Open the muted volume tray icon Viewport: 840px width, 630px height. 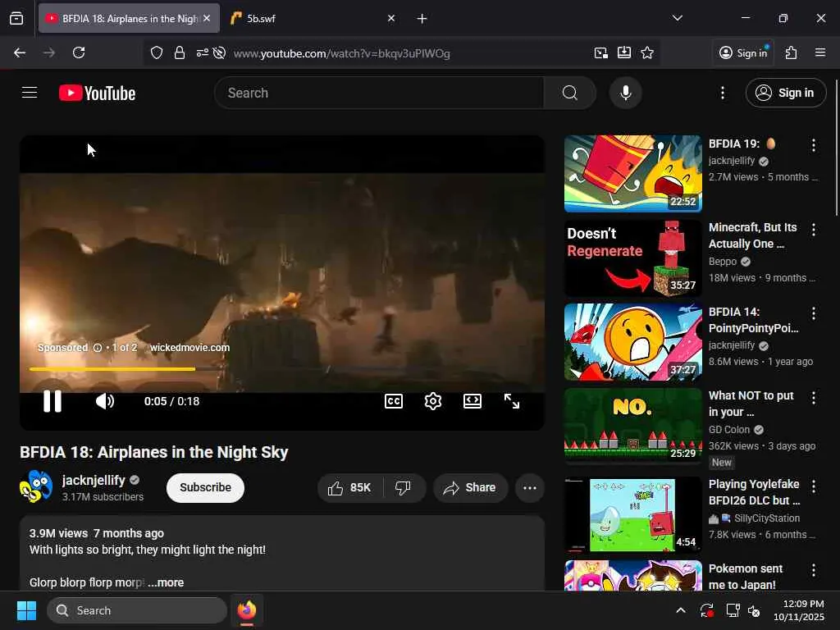754,610
